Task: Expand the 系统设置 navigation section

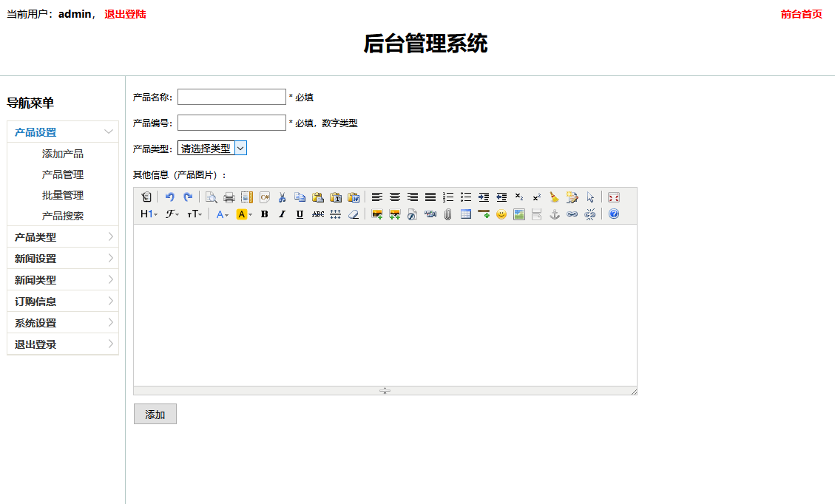Action: pos(63,323)
